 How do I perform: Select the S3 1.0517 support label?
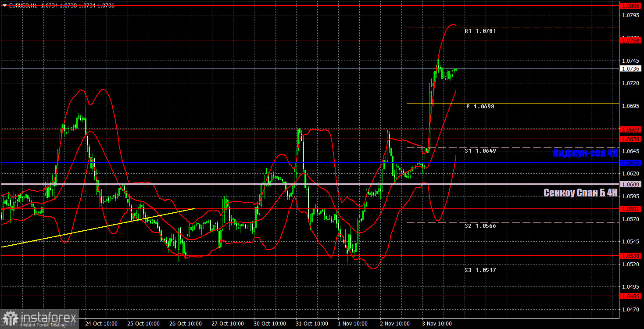[480, 270]
